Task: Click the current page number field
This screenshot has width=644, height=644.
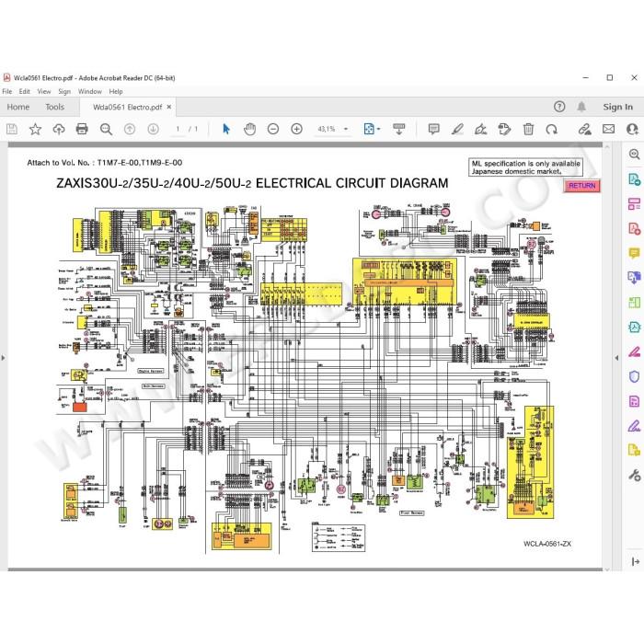Action: [x=178, y=130]
